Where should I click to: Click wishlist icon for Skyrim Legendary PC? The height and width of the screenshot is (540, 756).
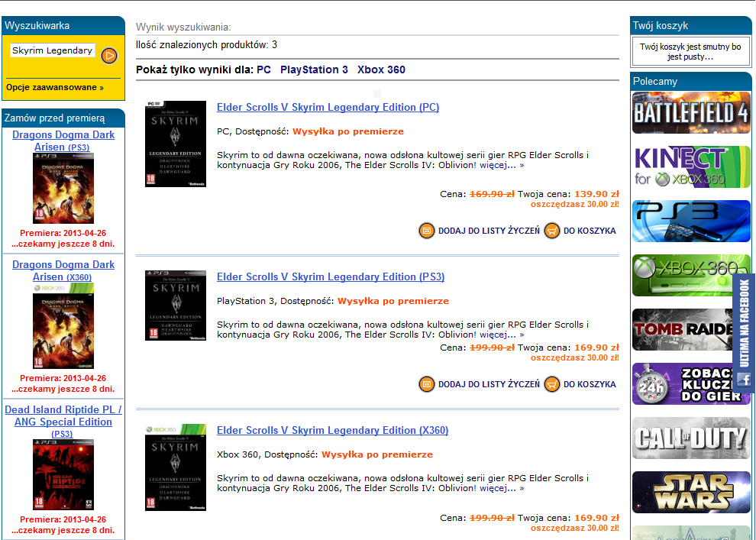pyautogui.click(x=427, y=231)
